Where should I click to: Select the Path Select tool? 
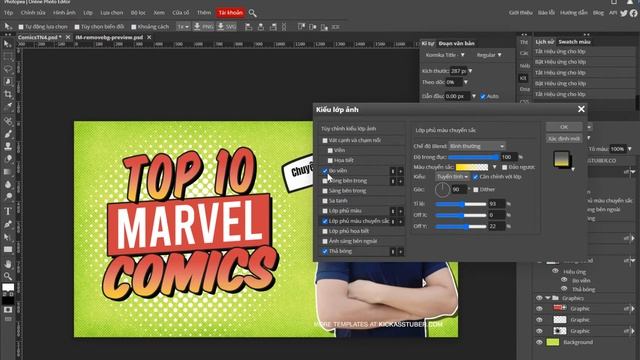coord(8,237)
